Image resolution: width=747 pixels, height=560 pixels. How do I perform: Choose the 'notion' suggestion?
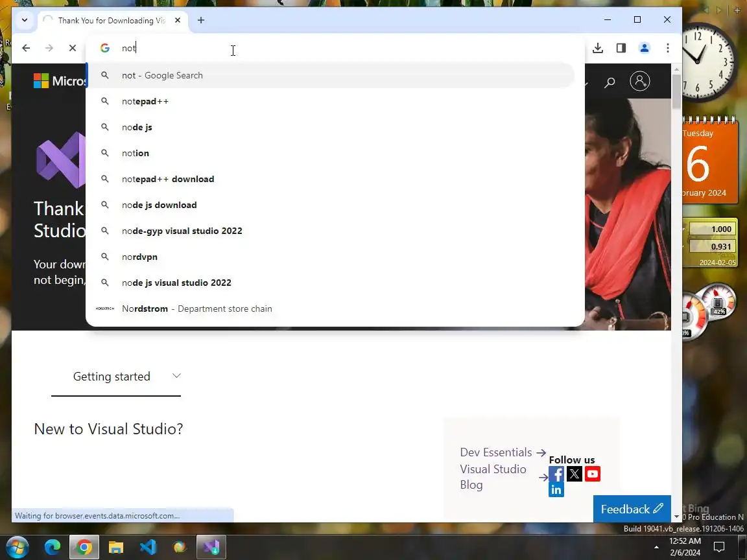(x=331, y=154)
